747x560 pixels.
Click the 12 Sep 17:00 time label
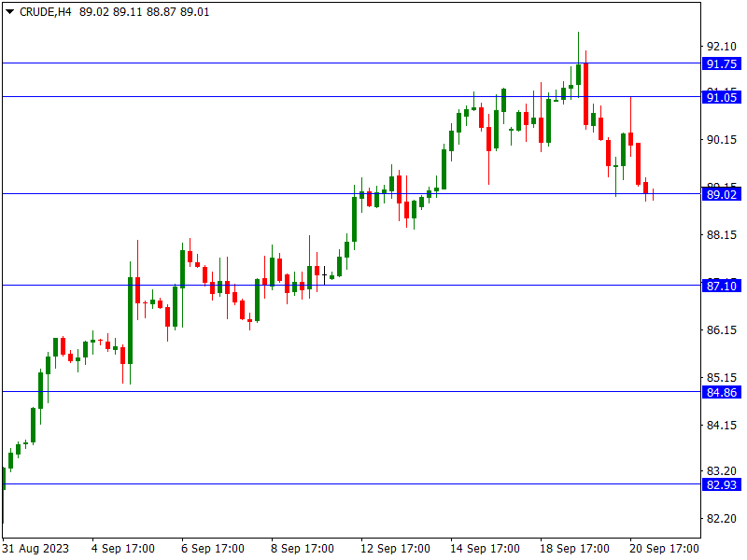[x=395, y=549]
